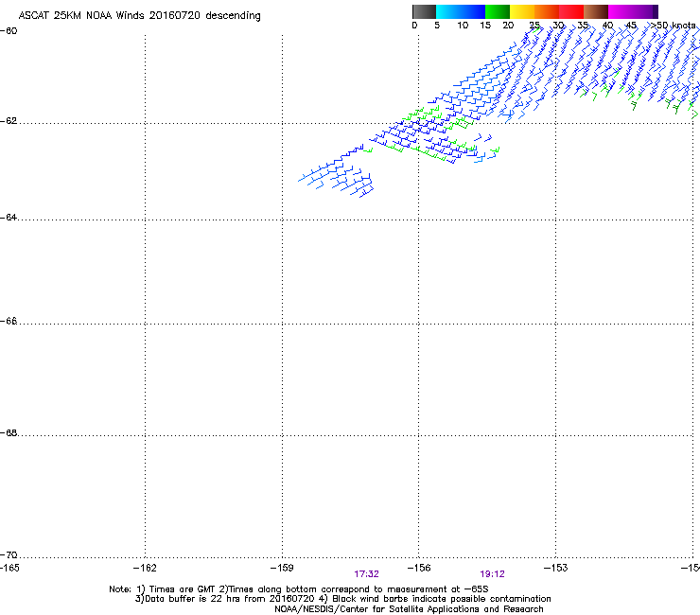Click the green 15-20 knots color band

point(498,11)
